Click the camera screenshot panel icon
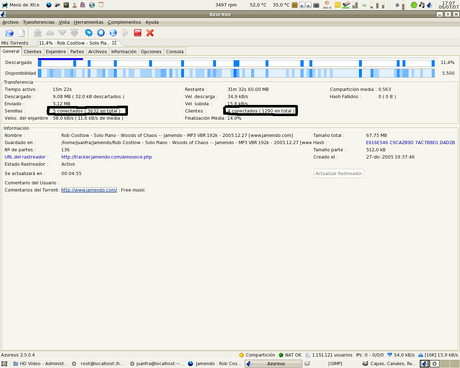 click(316, 5)
